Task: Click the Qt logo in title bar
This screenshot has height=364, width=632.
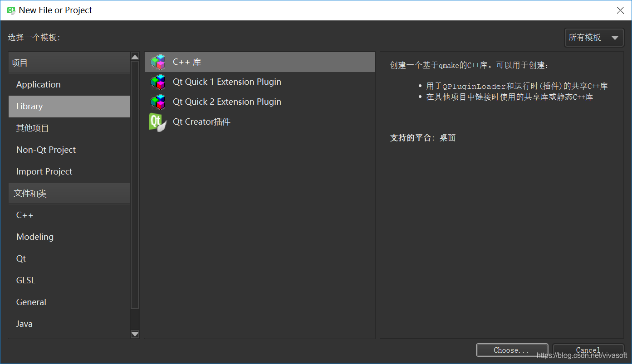Action: [11, 10]
